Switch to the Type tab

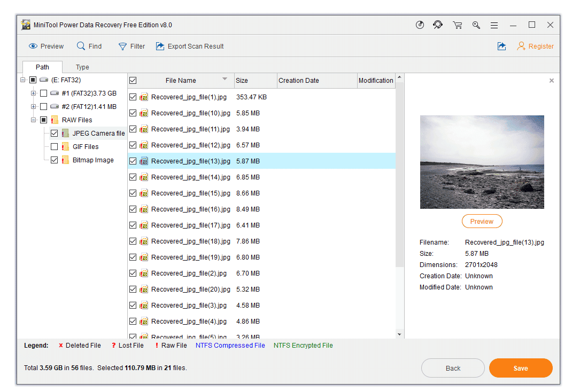point(82,67)
